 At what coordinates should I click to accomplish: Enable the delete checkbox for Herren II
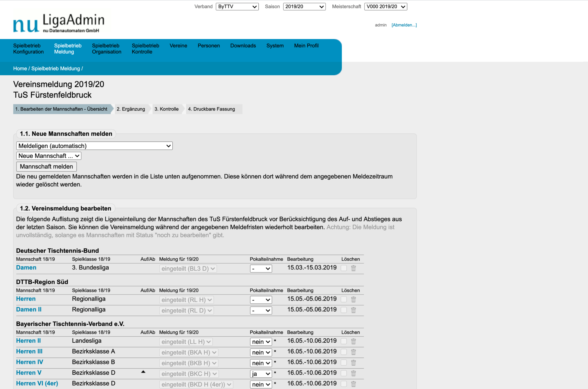pos(344,341)
